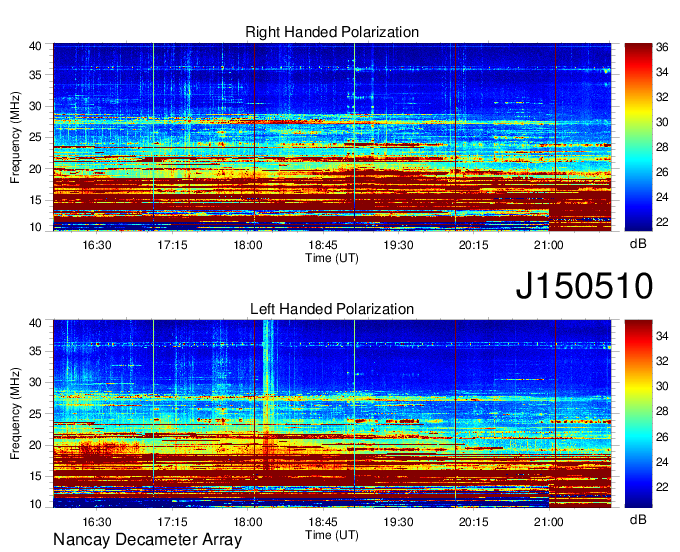Click Time (UT) label under Left Handed plot
The image size is (680, 552).
332,535
